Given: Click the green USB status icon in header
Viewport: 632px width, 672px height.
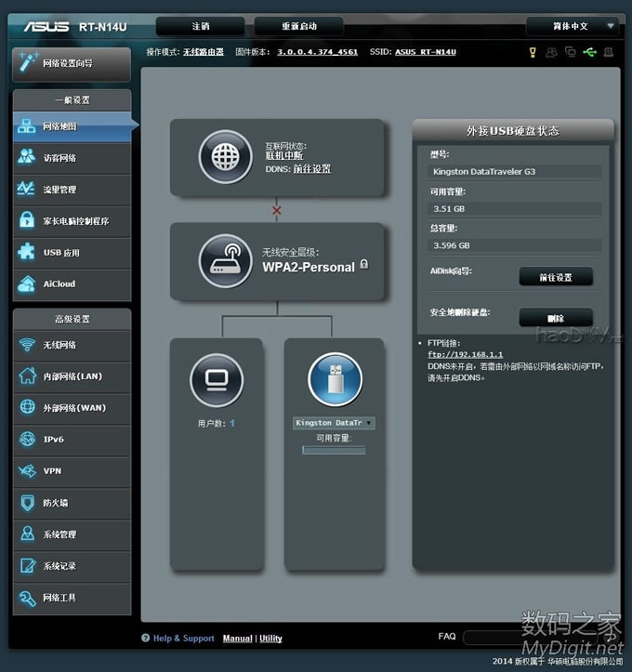Looking at the screenshot, I should click(589, 52).
